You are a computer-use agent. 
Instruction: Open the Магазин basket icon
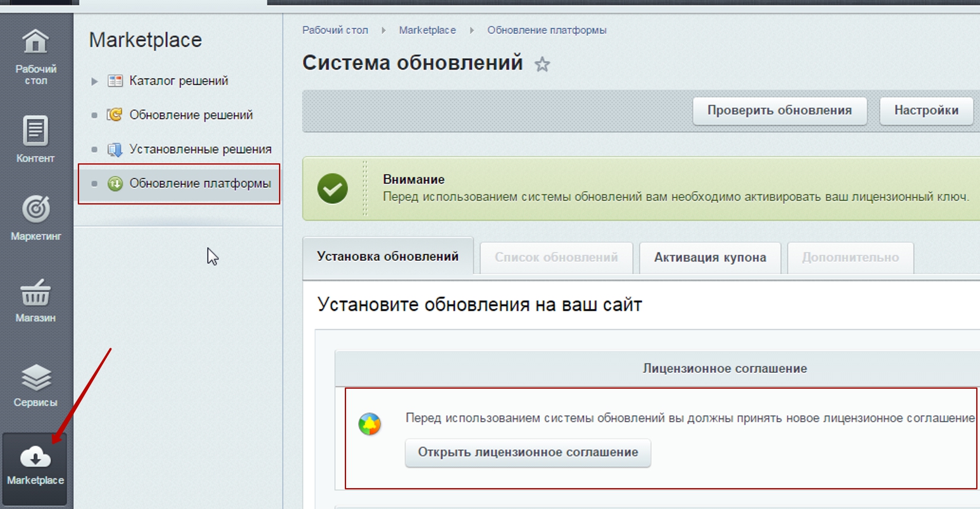[x=35, y=292]
